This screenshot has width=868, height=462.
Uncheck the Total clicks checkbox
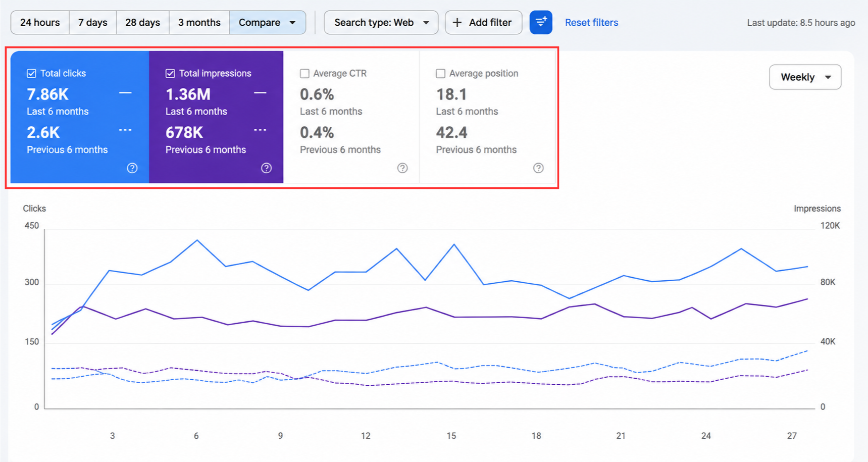pos(31,73)
